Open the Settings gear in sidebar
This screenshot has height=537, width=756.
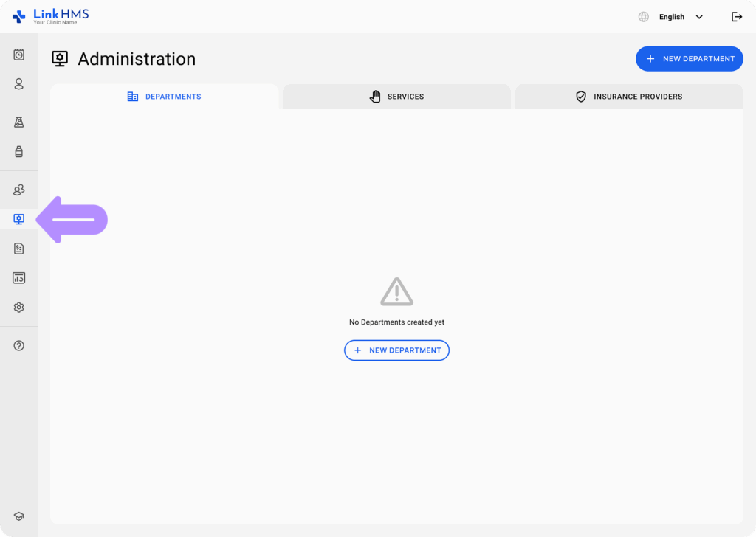point(19,308)
